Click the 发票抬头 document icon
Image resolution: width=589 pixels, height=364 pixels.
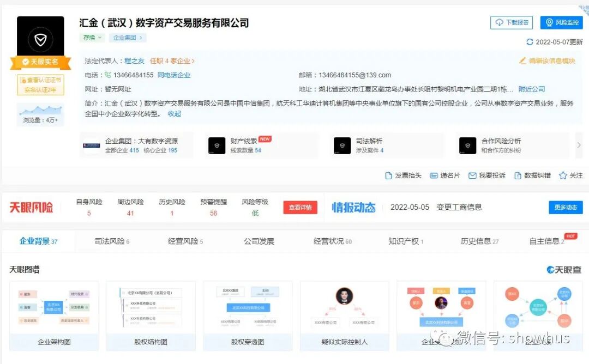pyautogui.click(x=388, y=175)
